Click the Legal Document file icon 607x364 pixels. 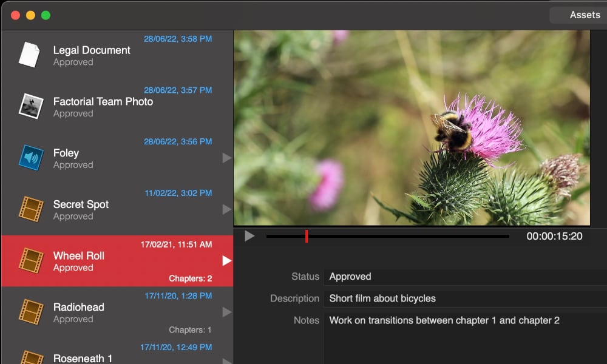tap(29, 55)
